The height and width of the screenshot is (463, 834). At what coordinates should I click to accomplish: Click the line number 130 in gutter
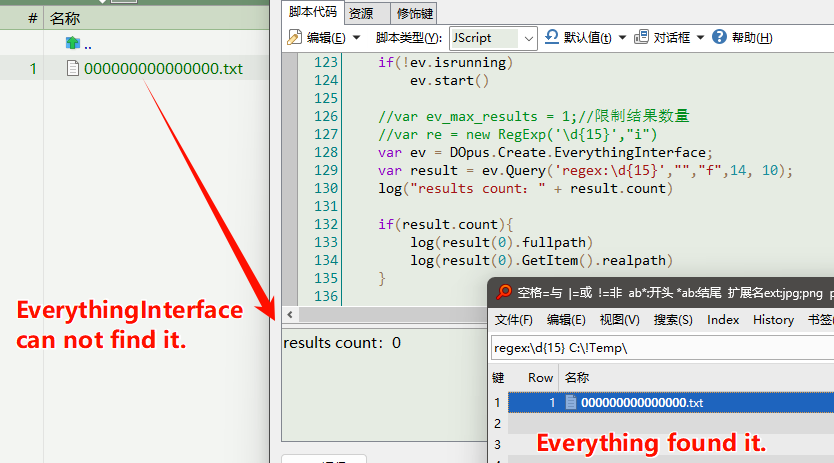point(326,188)
